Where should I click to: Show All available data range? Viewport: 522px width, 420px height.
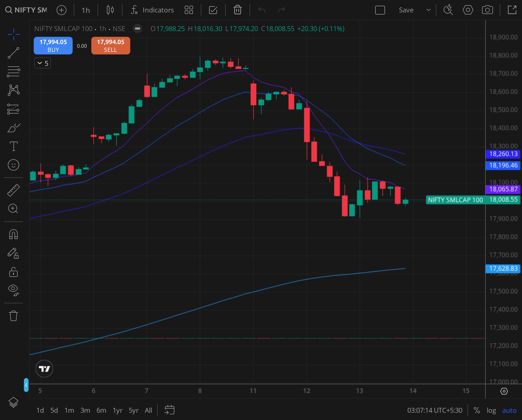[x=148, y=410]
